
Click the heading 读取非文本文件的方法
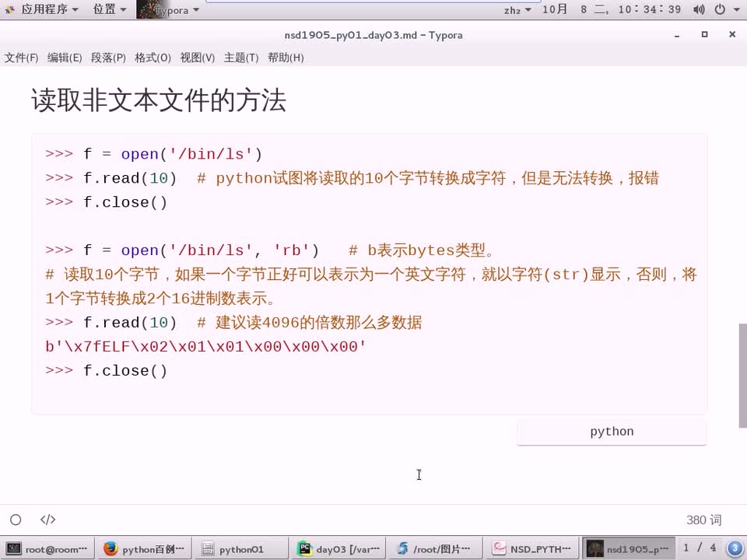[x=159, y=100]
